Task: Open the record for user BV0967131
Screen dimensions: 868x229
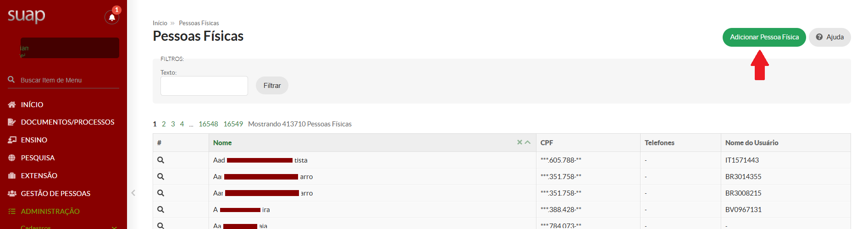Action: coord(160,210)
